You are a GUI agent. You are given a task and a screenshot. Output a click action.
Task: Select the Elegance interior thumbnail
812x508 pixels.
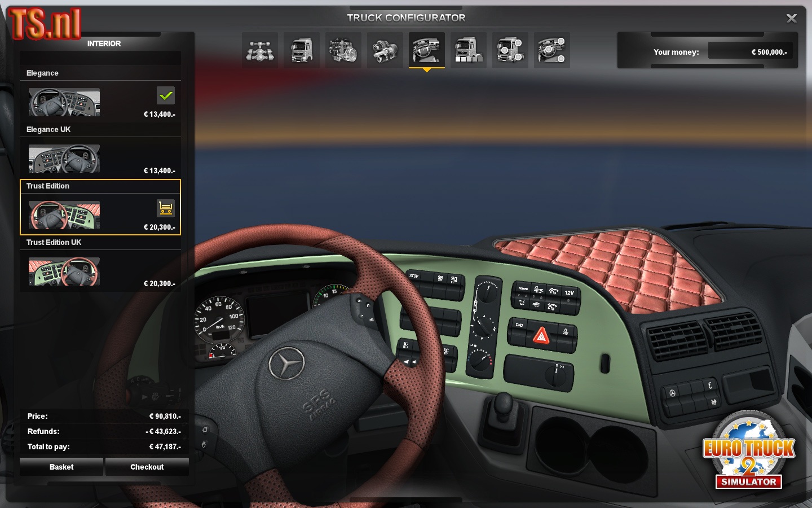coord(64,102)
